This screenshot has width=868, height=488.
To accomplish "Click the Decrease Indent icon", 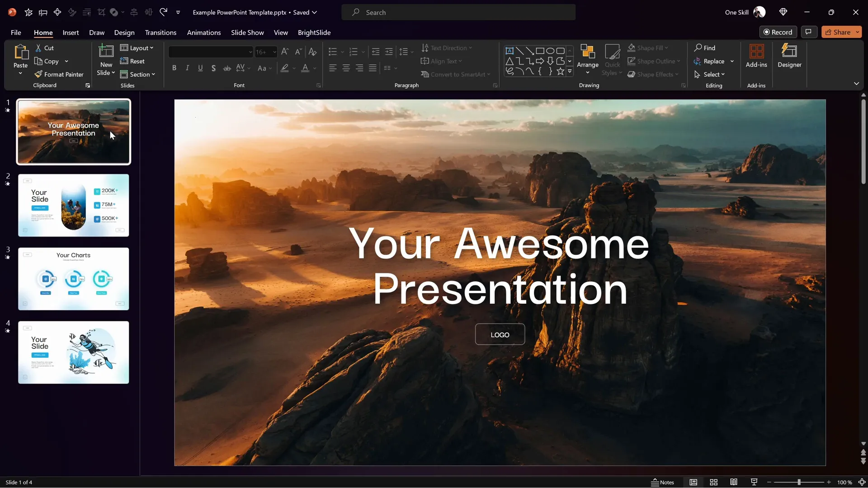I will point(375,52).
